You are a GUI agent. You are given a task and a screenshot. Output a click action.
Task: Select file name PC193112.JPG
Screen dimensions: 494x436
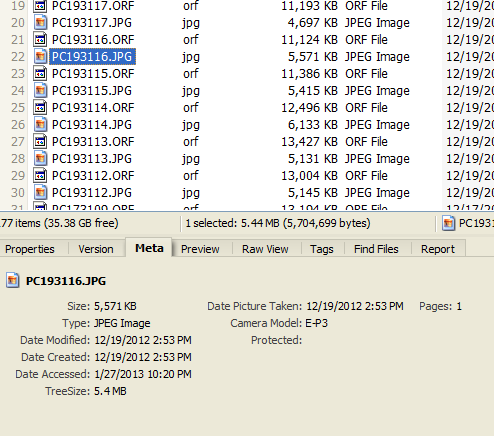92,193
